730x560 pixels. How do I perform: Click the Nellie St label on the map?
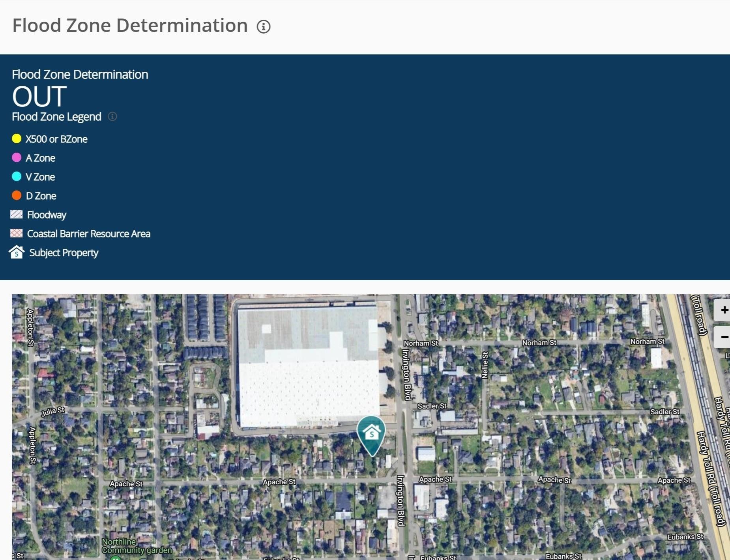click(485, 365)
